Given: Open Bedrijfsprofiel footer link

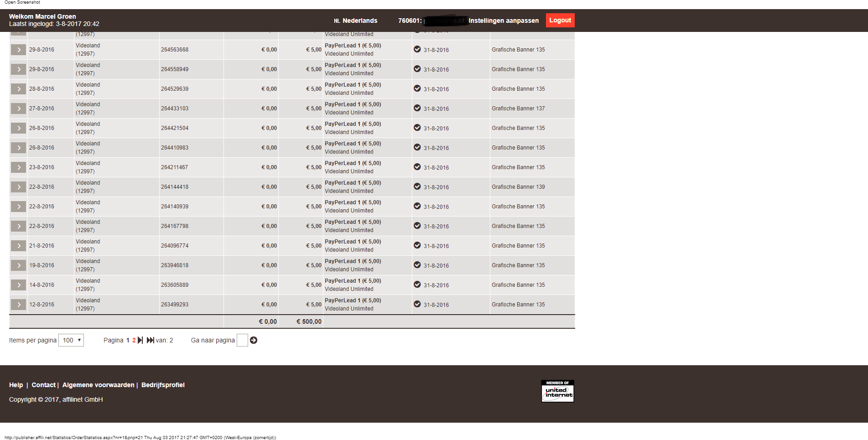Looking at the screenshot, I should [163, 385].
